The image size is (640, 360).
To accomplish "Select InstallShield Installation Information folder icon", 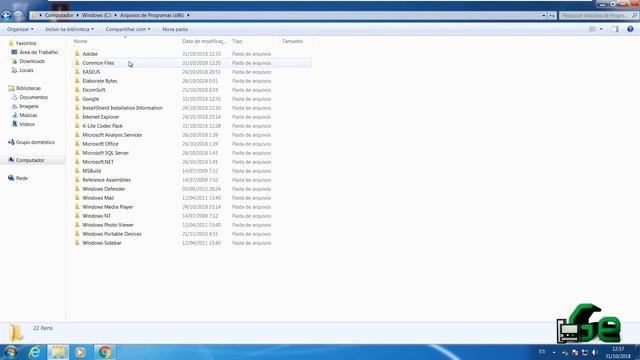I will (x=77, y=107).
